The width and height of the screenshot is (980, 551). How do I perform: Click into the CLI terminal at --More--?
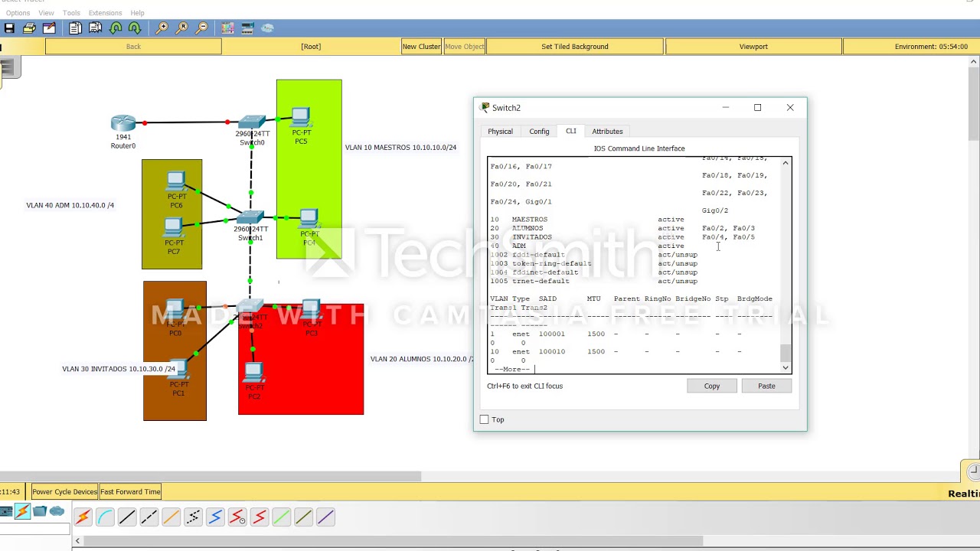pyautogui.click(x=513, y=370)
